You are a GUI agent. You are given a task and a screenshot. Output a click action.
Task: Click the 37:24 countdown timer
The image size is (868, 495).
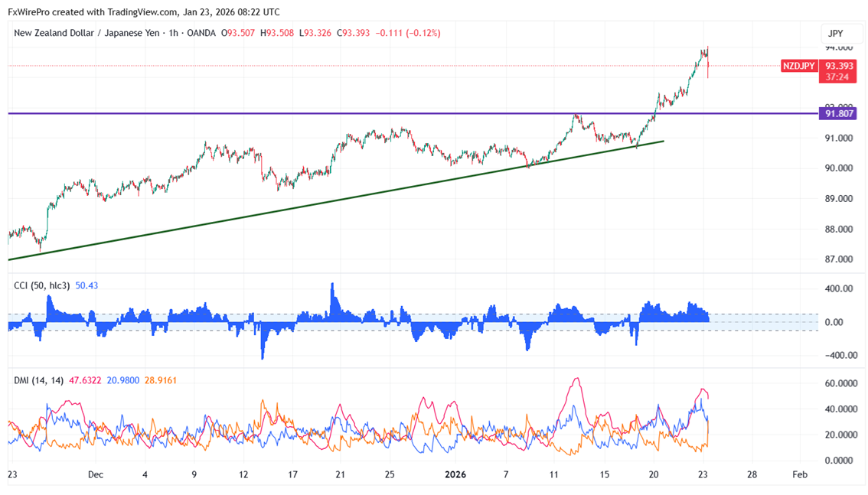837,77
